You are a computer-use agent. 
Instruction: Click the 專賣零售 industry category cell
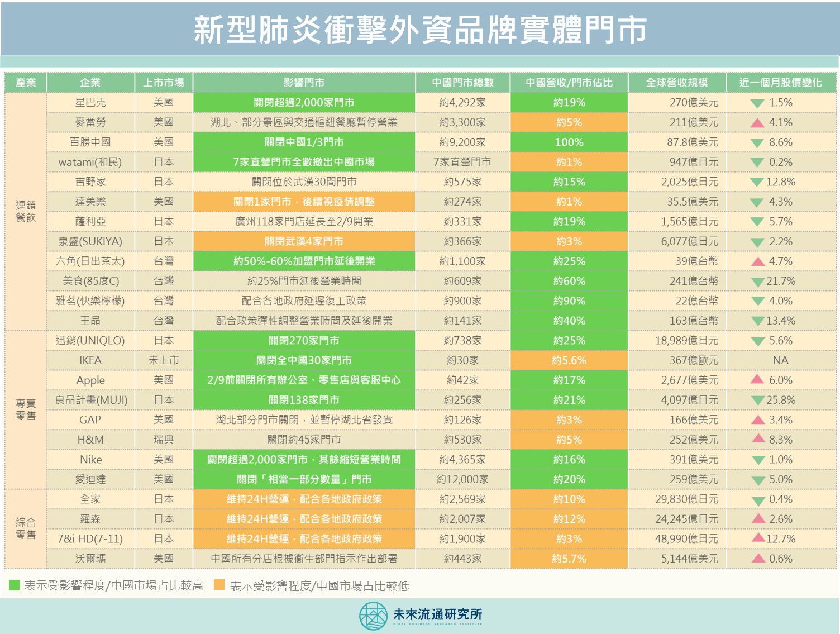point(26,409)
